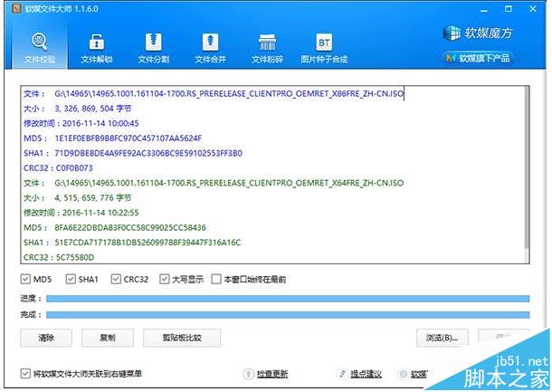Click the 完成 completion bar

pos(288,314)
